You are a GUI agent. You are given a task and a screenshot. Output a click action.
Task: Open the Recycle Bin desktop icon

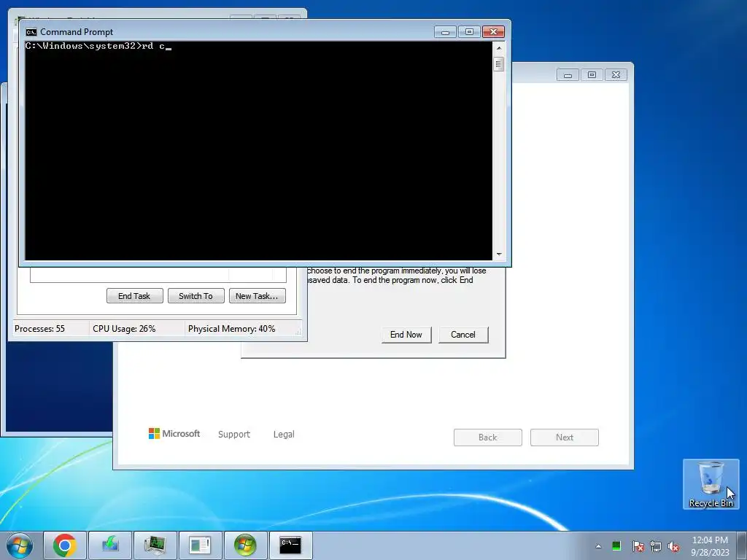click(711, 484)
